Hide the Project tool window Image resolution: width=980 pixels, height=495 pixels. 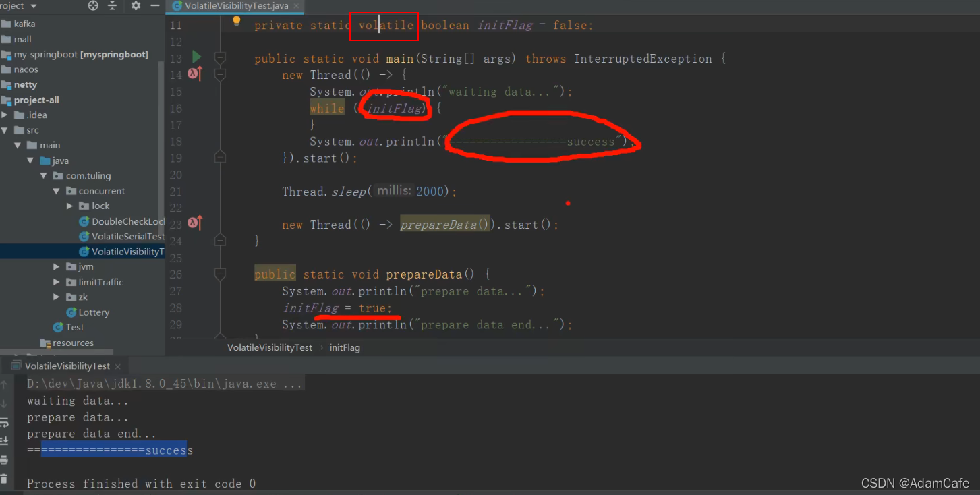[154, 6]
